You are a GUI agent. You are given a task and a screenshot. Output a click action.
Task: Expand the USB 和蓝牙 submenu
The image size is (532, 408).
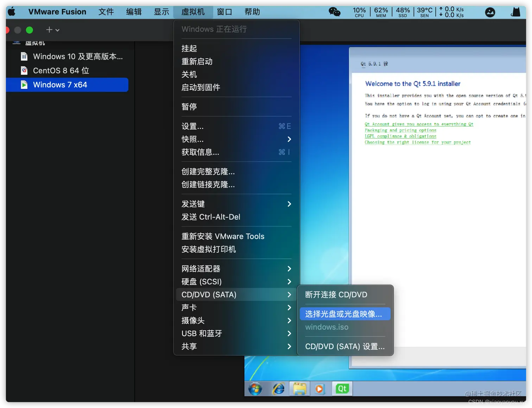tap(236, 334)
